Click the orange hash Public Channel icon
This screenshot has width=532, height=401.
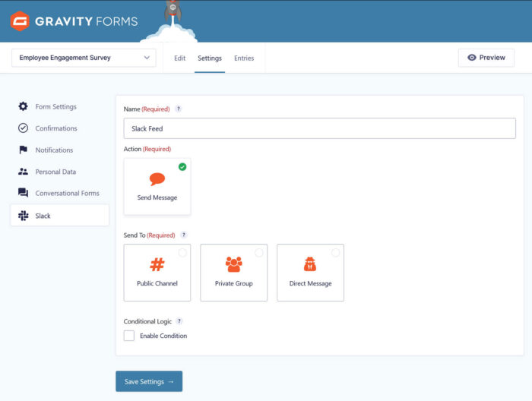pos(157,265)
